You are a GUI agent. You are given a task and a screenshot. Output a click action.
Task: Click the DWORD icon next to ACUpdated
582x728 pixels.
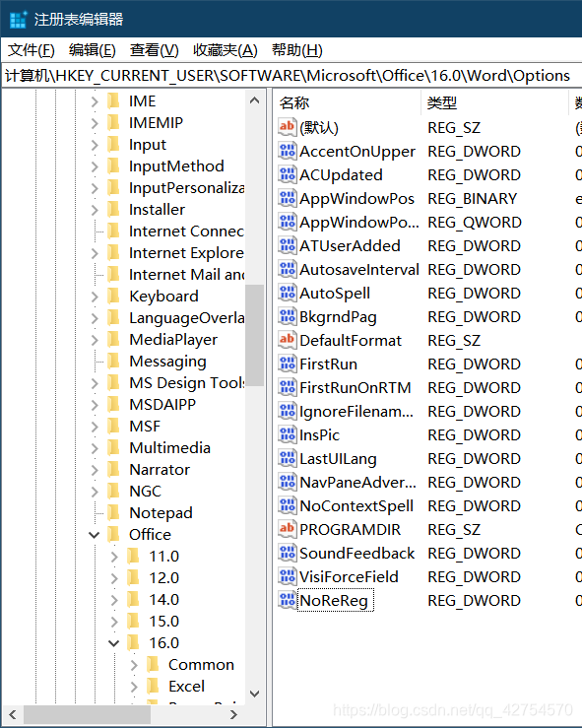pyautogui.click(x=288, y=174)
